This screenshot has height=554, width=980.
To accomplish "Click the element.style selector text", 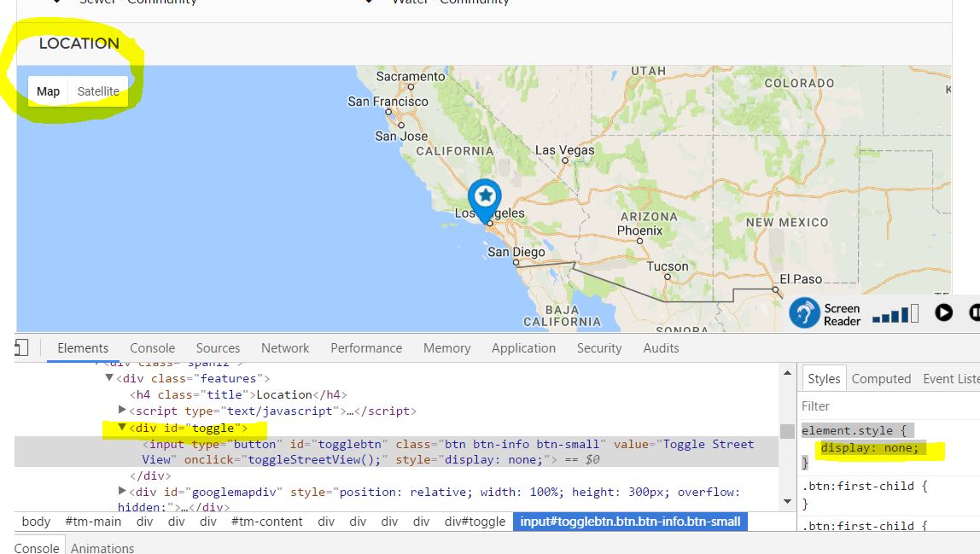I will [x=847, y=430].
